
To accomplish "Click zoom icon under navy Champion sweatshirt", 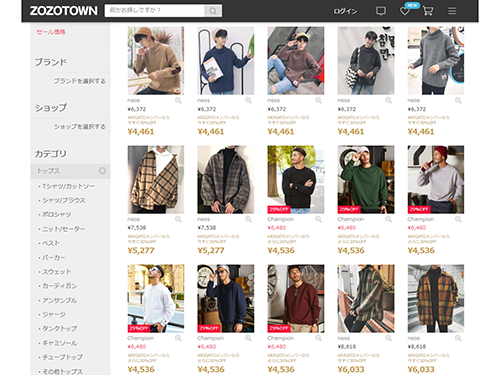I will point(248,338).
